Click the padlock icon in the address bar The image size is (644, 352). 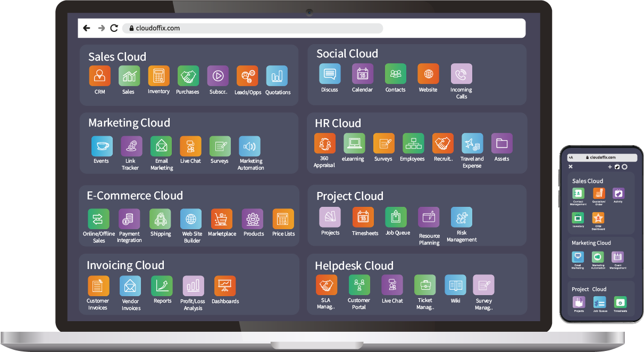click(x=131, y=28)
